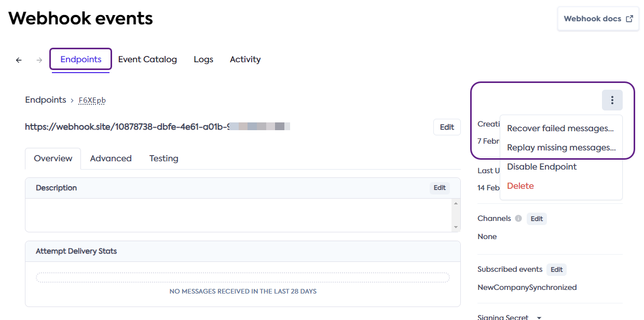Image resolution: width=644 pixels, height=320 pixels.
Task: Edit the Channels setting
Action: (537, 219)
